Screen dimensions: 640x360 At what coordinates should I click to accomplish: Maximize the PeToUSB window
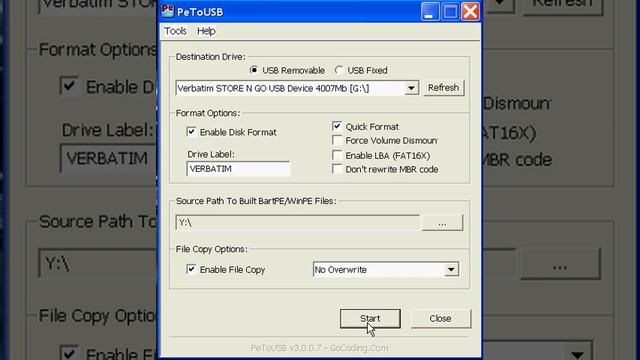[450, 11]
